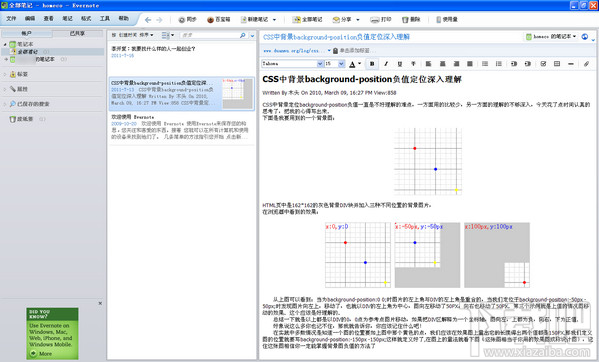Open the Help (帮助) menu

pos(123,18)
